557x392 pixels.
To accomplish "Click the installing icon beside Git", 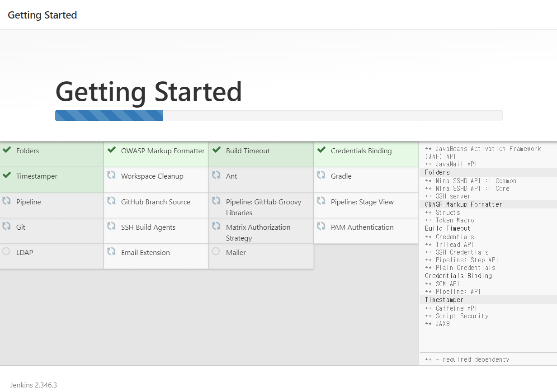I will pyautogui.click(x=6, y=226).
